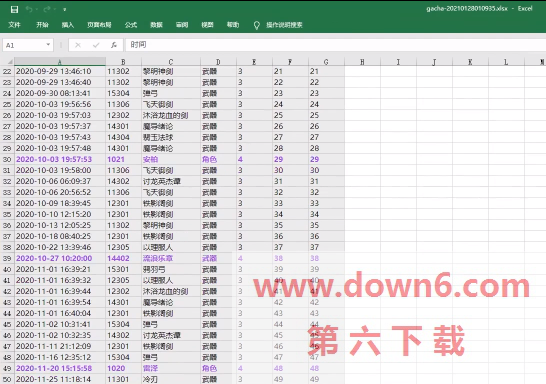Switch to the 开始 ribbon tab

(42, 25)
